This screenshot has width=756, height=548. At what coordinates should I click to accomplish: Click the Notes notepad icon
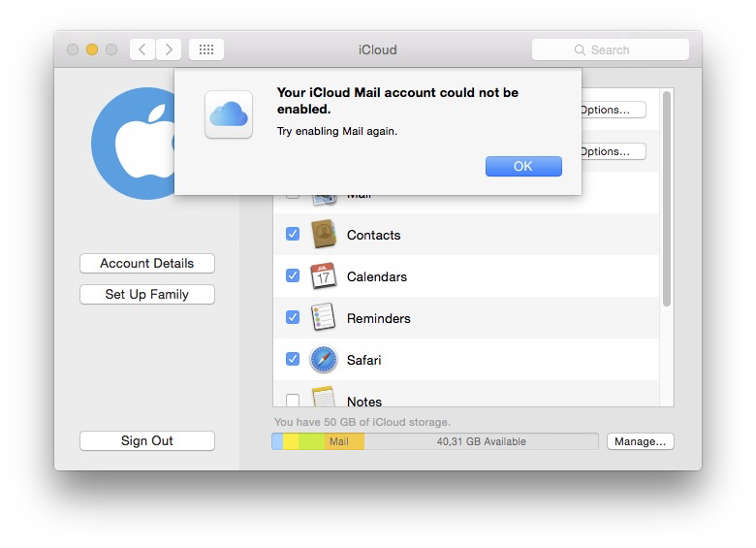click(x=324, y=397)
